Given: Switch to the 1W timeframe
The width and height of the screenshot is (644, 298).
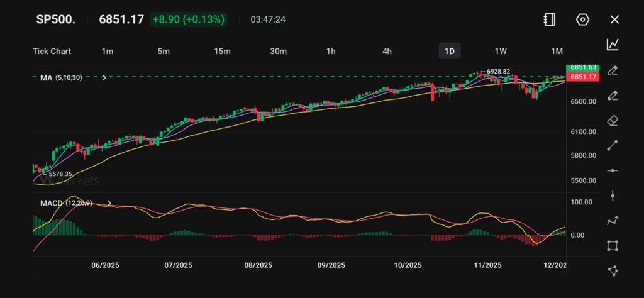Looking at the screenshot, I should tap(501, 51).
